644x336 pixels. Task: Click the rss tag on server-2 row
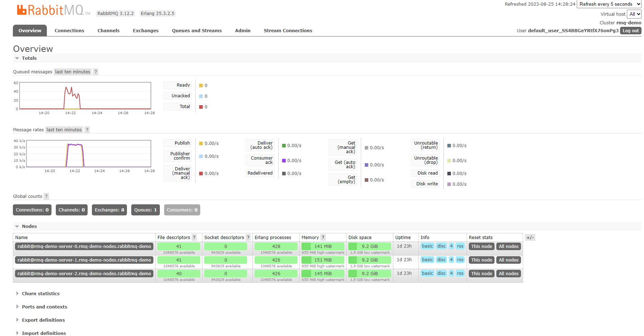pyautogui.click(x=460, y=273)
